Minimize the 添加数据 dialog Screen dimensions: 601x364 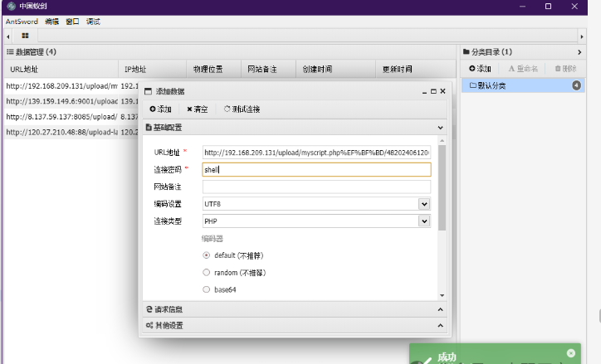(x=425, y=91)
